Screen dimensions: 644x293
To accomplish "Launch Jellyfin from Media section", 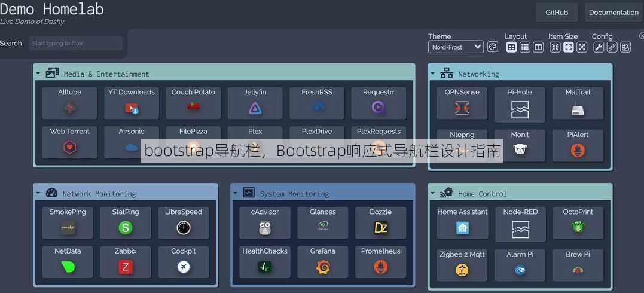I will click(255, 103).
